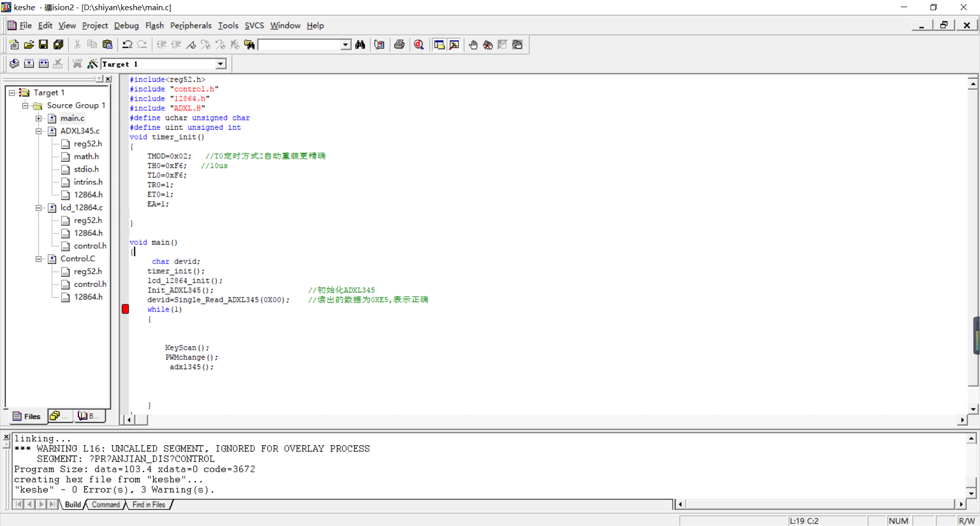Restore the inner document window
The height and width of the screenshot is (526, 980).
tap(944, 26)
